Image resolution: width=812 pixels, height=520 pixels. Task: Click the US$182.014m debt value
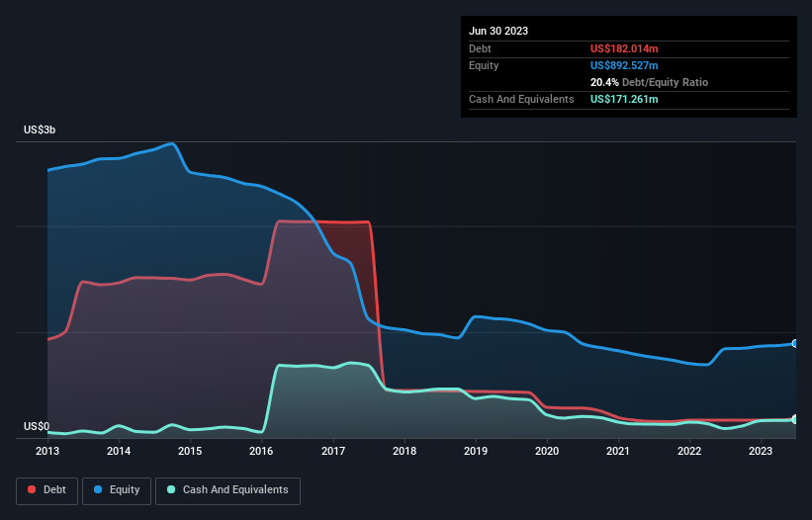point(624,48)
